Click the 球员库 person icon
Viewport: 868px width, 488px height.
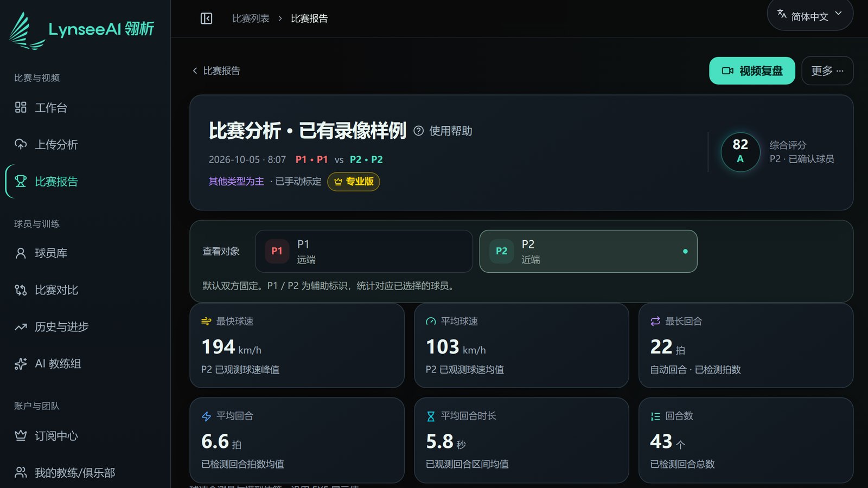(21, 253)
